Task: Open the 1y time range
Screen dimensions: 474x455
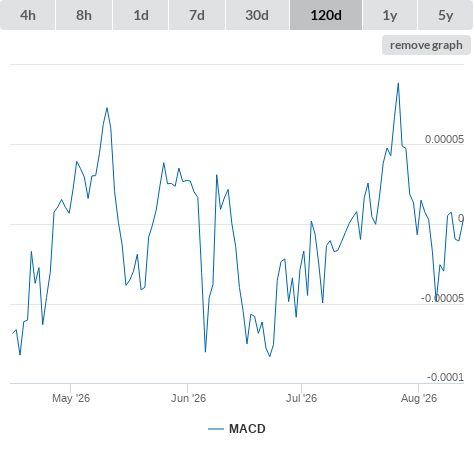Action: tap(390, 15)
